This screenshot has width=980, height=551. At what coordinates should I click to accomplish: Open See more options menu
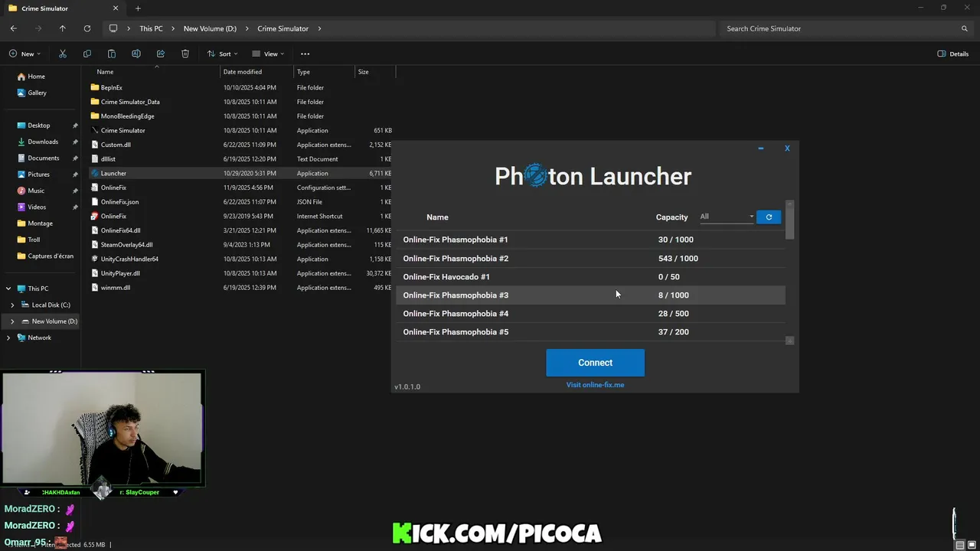[x=305, y=54]
